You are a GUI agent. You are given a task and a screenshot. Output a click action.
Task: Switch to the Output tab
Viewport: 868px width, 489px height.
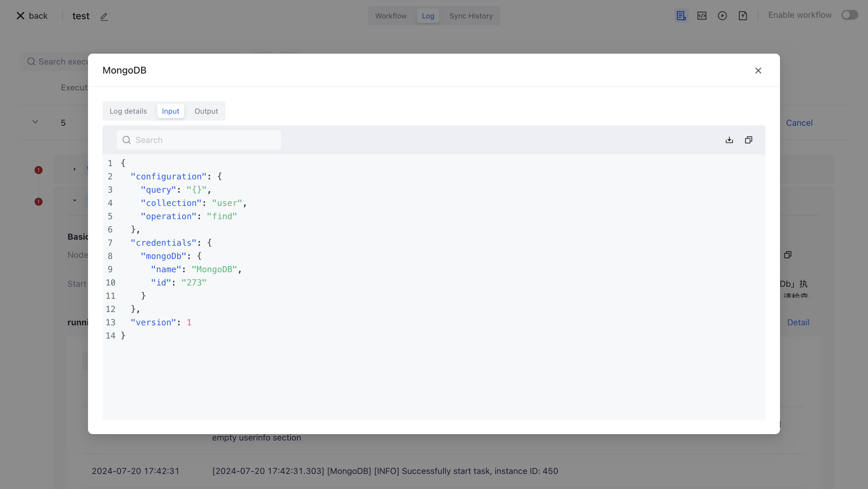point(206,111)
